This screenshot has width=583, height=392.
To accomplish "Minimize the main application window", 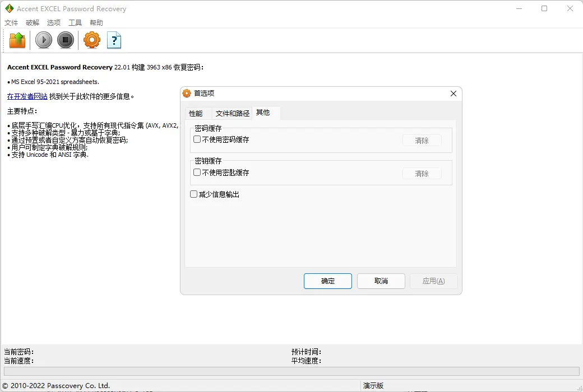I will click(x=519, y=8).
